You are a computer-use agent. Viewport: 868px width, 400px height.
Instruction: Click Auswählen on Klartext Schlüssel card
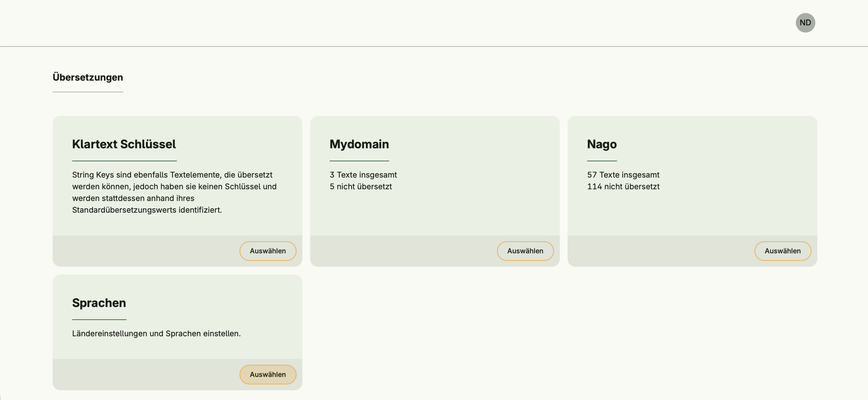[x=268, y=251]
